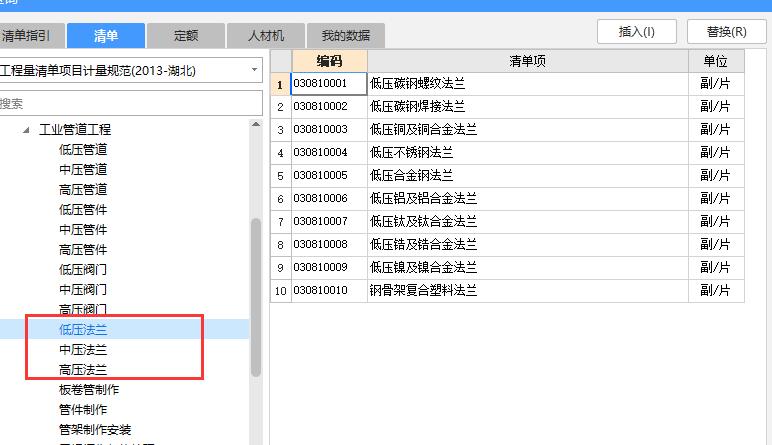Screen dimensions: 772x445
Task: Select row 低压碳钢焊接法兰
Action: [528, 107]
